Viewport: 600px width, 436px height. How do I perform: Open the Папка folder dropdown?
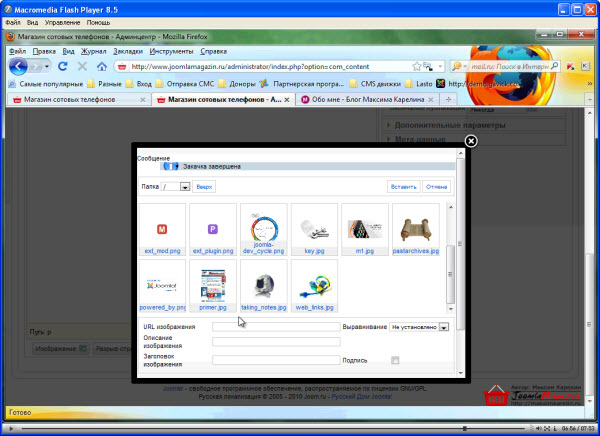(185, 187)
